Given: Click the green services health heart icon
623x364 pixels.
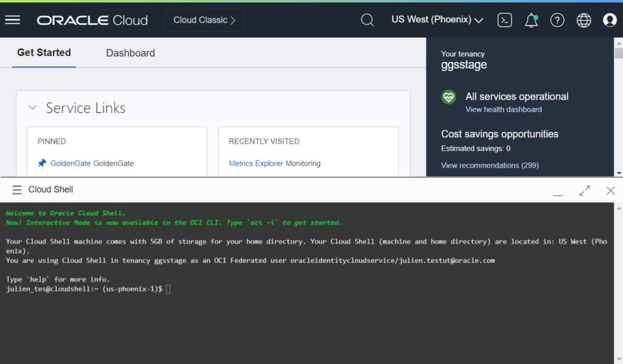Looking at the screenshot, I should coord(448,97).
